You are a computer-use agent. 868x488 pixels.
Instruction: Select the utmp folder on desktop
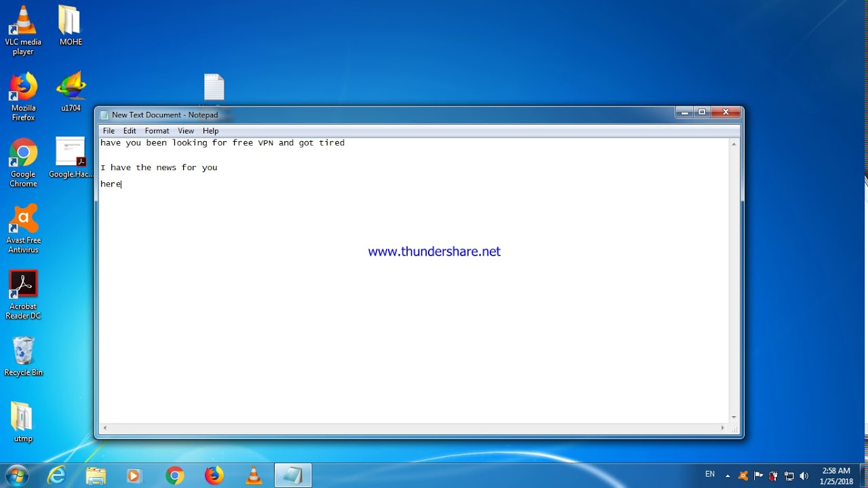coord(23,423)
